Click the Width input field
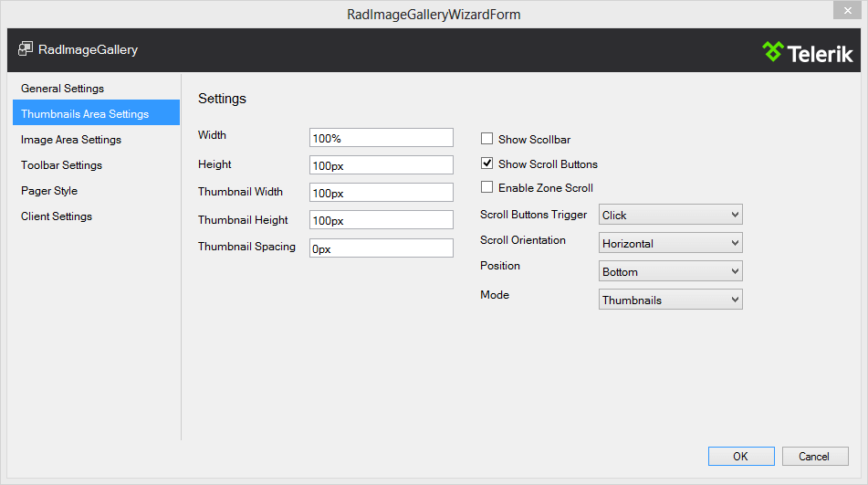Image resolution: width=868 pixels, height=485 pixels. click(x=381, y=138)
